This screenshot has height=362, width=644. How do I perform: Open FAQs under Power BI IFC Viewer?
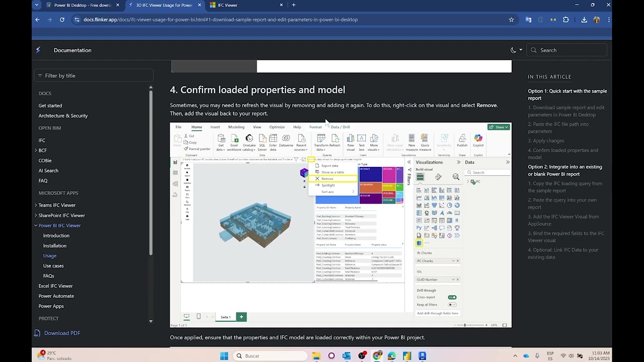click(48, 276)
